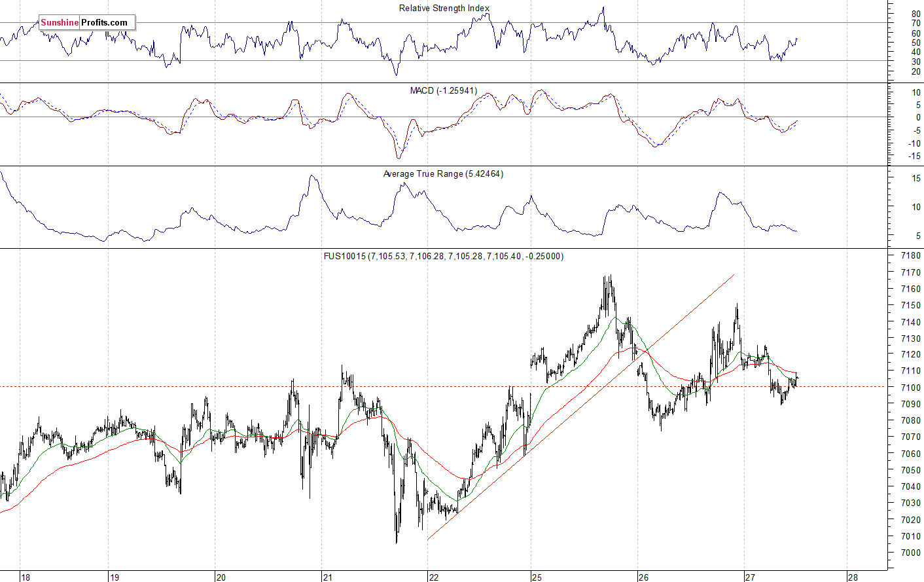Click the Relative Strength Index title

444,8
